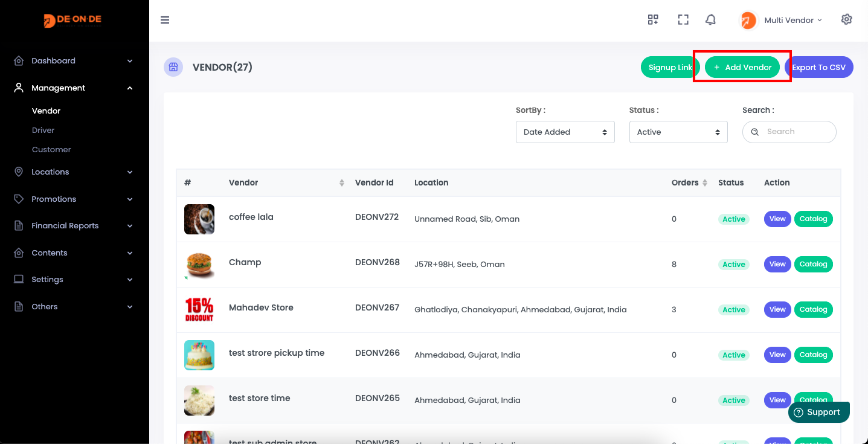View the Mahadev Store vendor

(x=777, y=309)
